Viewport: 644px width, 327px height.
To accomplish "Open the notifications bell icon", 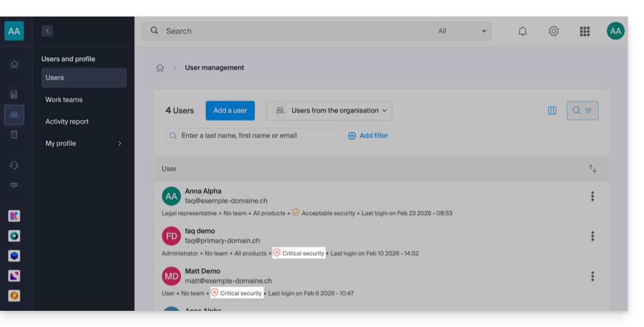I will click(522, 31).
